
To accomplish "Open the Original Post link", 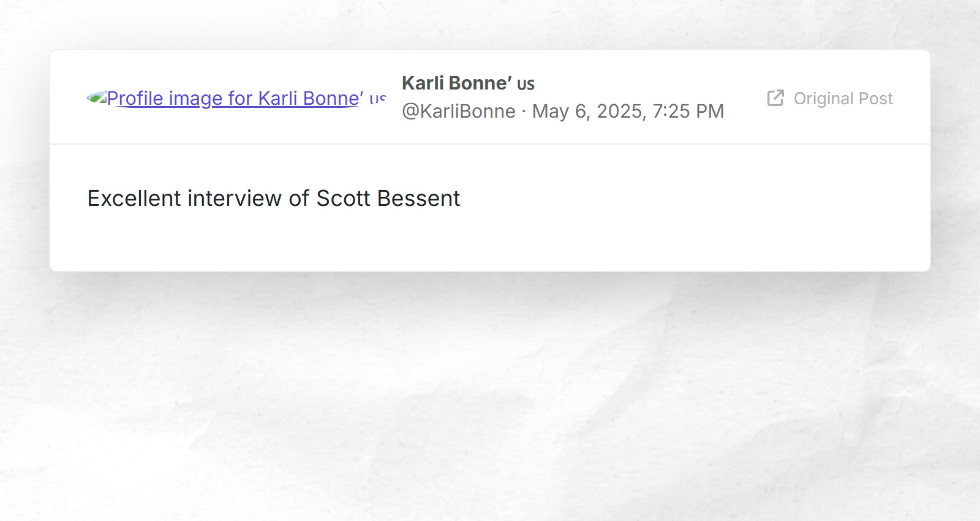I will (x=843, y=98).
